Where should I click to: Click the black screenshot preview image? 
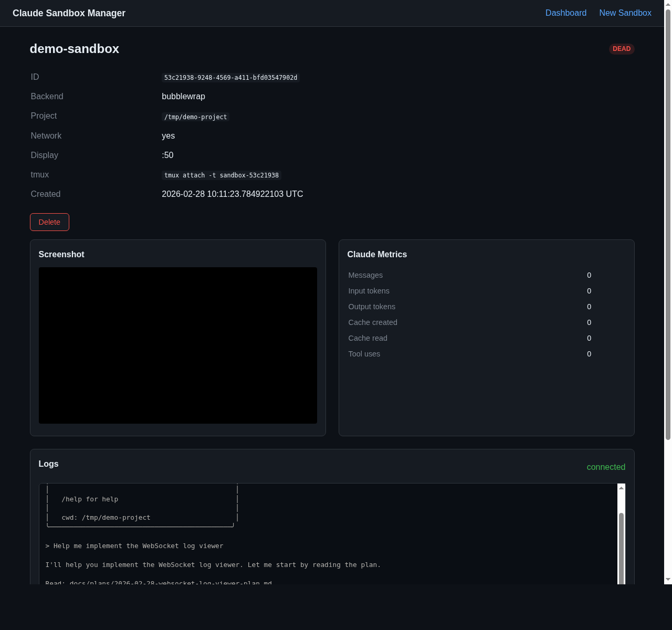[178, 345]
